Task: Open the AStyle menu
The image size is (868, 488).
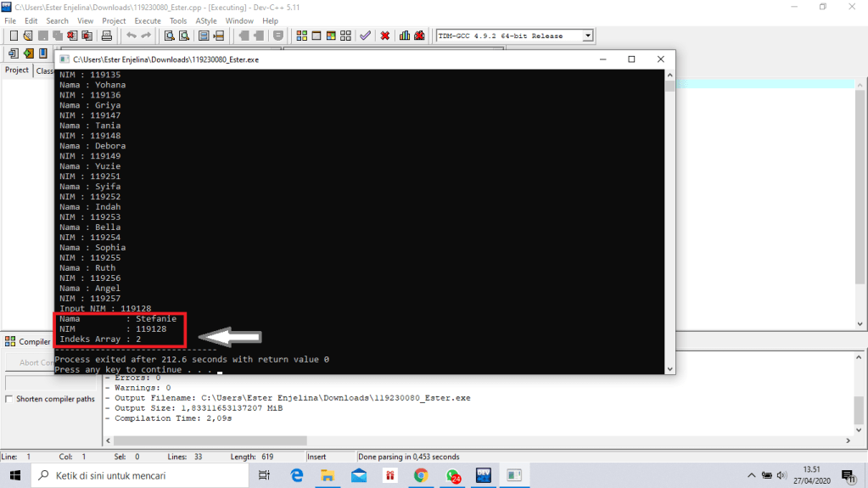Action: [205, 20]
